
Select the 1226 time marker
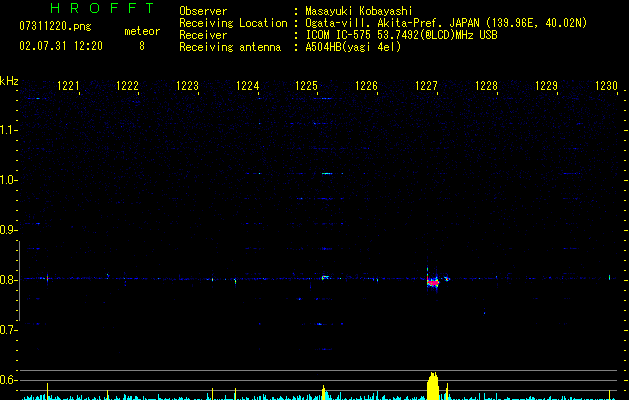click(367, 87)
